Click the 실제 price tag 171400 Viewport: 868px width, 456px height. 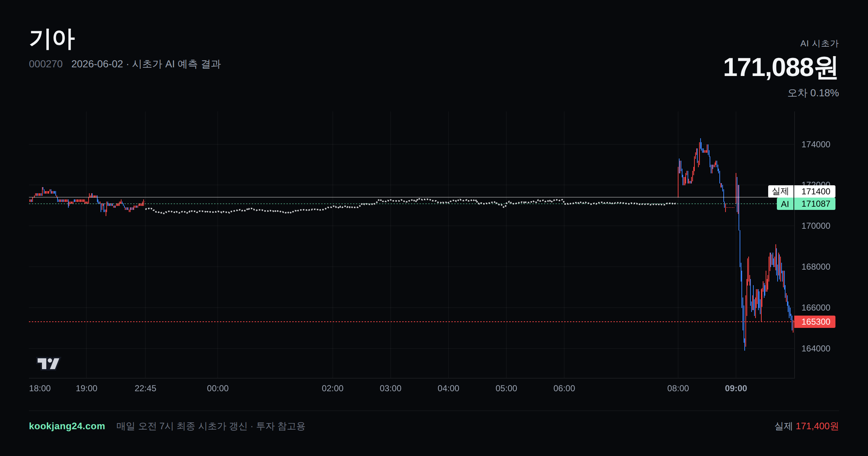802,191
